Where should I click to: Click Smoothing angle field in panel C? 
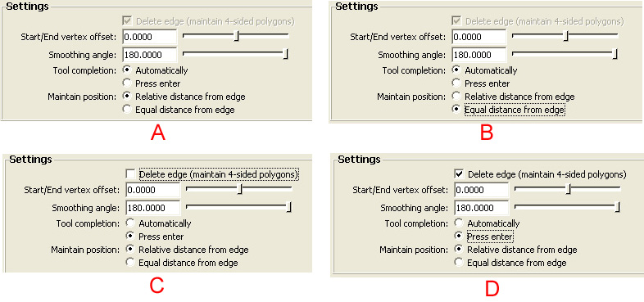[x=152, y=208]
